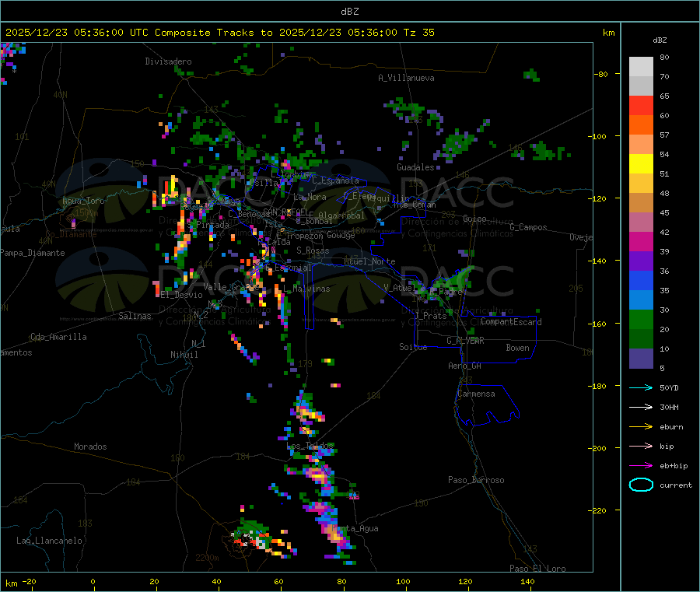
Task: Click the 'CompantEscard' map label
Action: point(511,321)
